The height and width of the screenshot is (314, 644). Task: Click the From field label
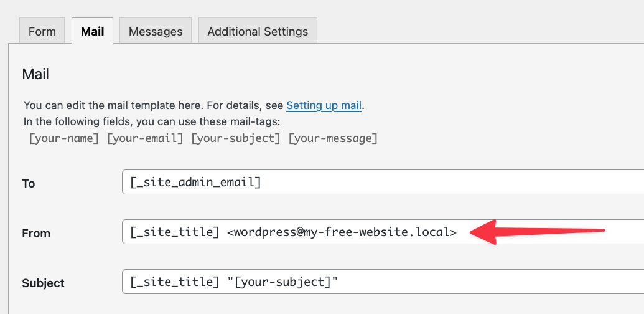pos(36,234)
